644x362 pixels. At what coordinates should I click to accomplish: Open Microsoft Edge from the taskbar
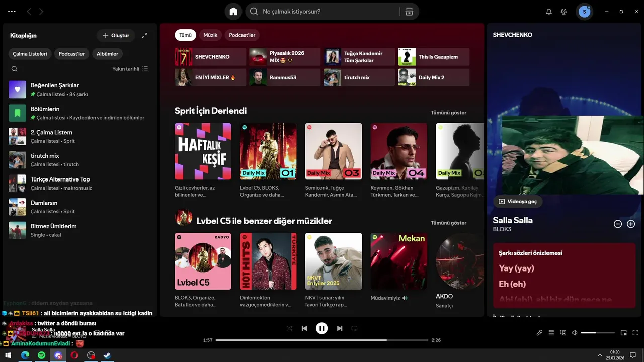pos(25,355)
